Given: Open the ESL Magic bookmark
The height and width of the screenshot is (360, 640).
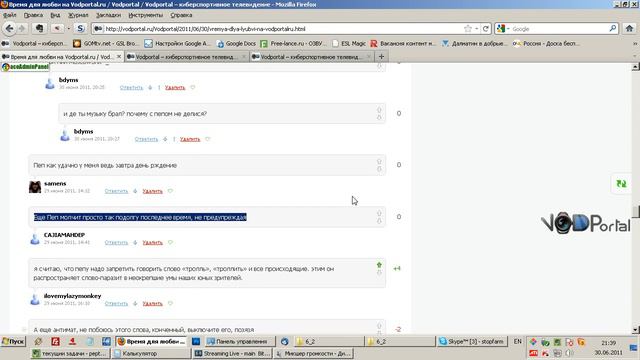Looking at the screenshot, I should pos(349,43).
